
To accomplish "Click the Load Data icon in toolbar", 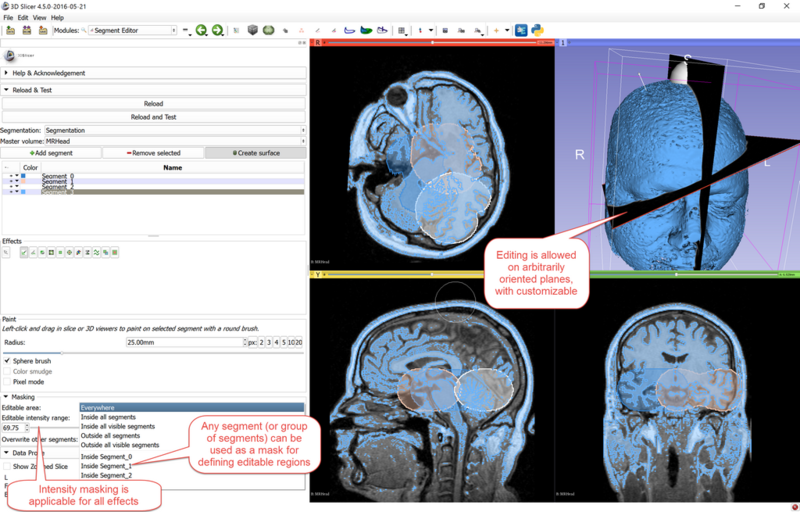I will coord(10,31).
